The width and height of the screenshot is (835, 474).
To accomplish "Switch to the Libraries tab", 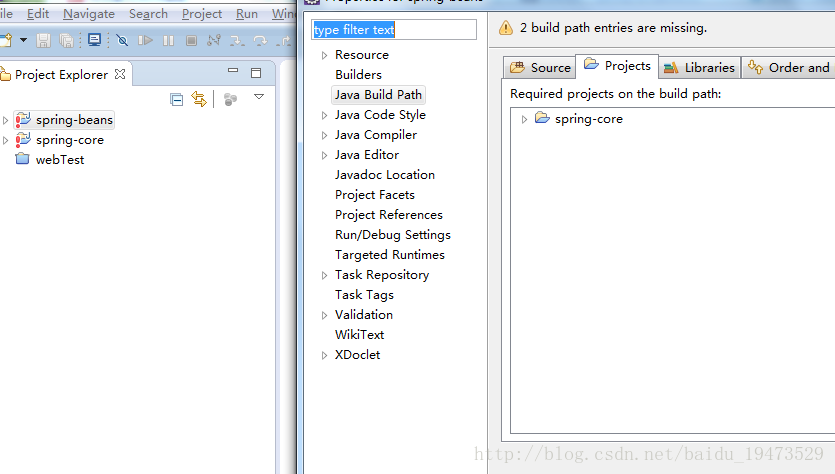I will coord(699,68).
